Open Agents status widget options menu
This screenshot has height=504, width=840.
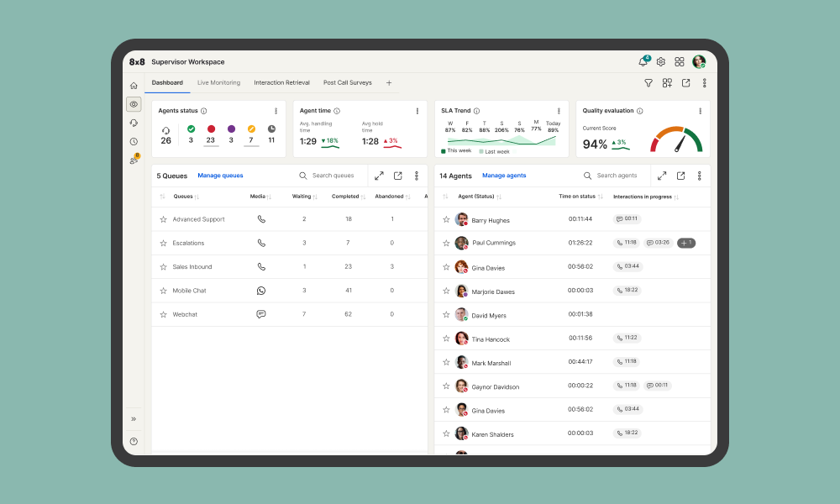276,111
